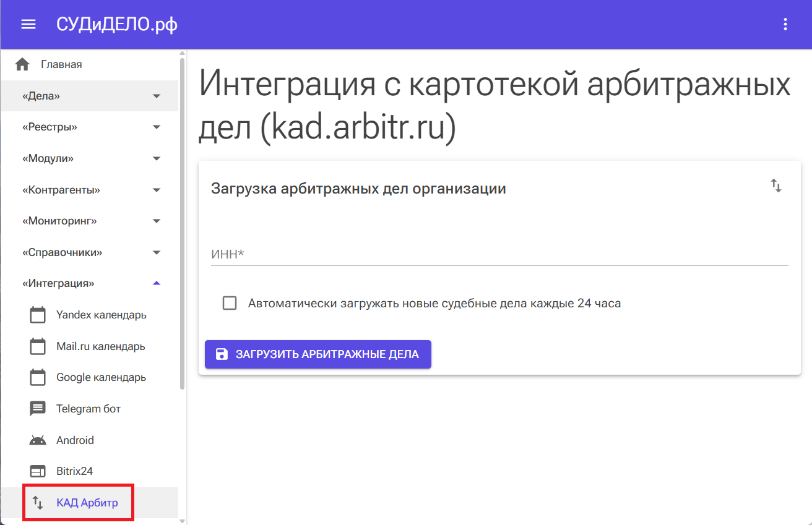The width and height of the screenshot is (812, 525).
Task: Open the three-dot options menu
Action: pos(785,24)
